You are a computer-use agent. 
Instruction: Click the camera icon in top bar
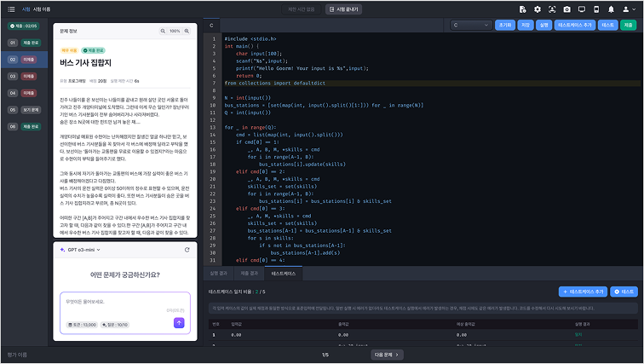[x=566, y=9]
